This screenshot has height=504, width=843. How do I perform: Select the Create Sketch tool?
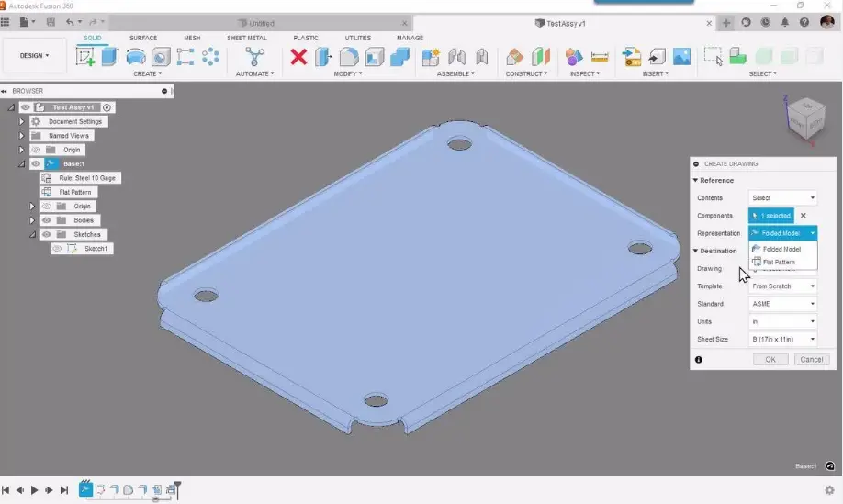pyautogui.click(x=85, y=56)
